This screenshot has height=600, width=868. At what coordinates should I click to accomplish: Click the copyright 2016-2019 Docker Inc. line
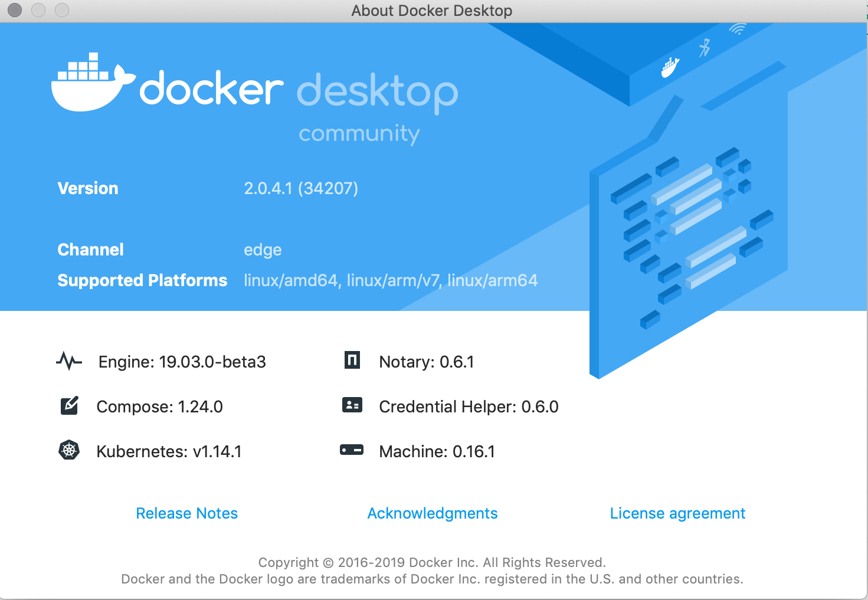click(432, 562)
